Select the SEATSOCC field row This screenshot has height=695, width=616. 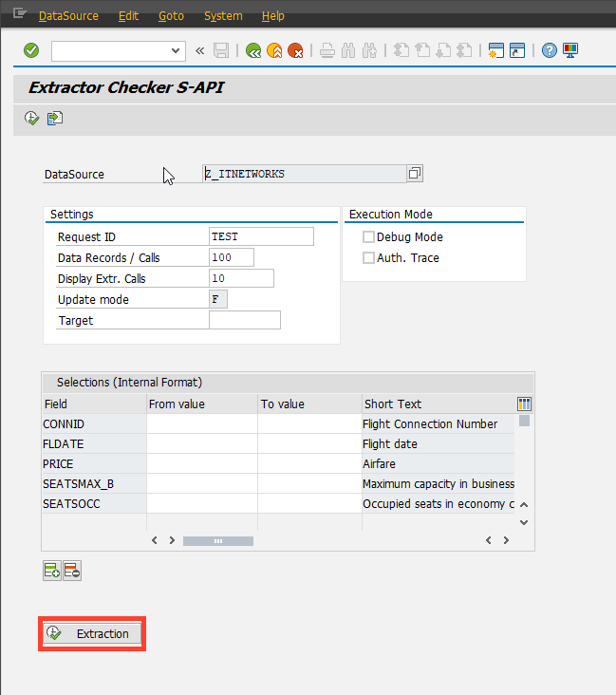(x=94, y=504)
